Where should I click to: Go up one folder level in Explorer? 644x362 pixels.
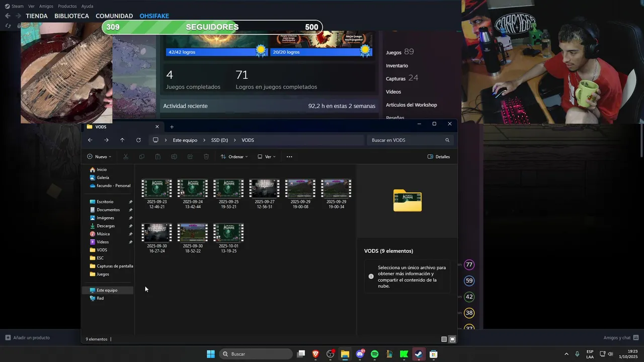click(x=122, y=140)
